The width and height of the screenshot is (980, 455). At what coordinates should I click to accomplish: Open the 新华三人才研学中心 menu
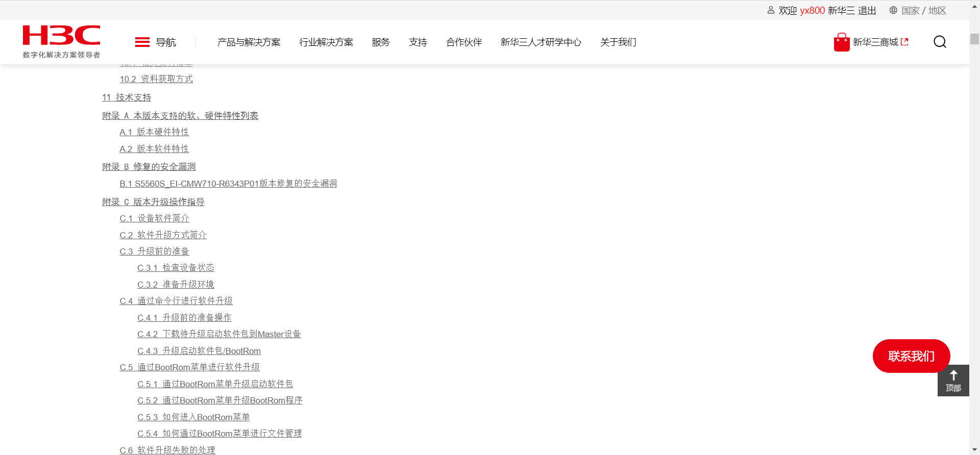(x=541, y=42)
